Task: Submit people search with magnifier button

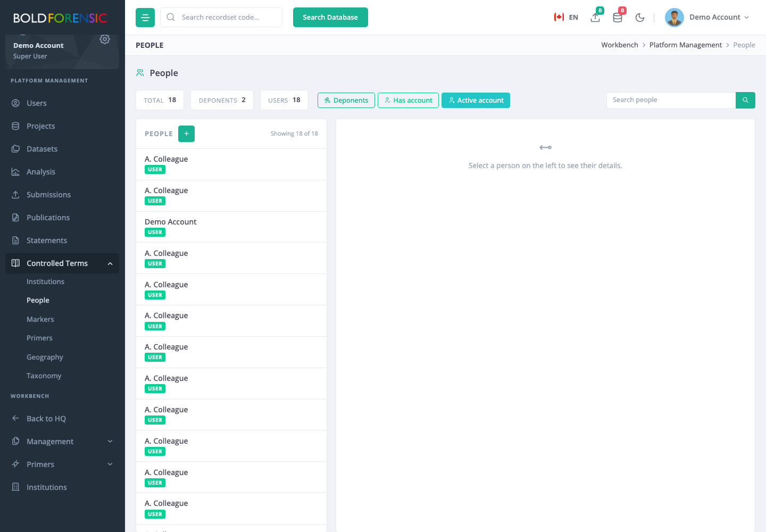Action: tap(745, 100)
